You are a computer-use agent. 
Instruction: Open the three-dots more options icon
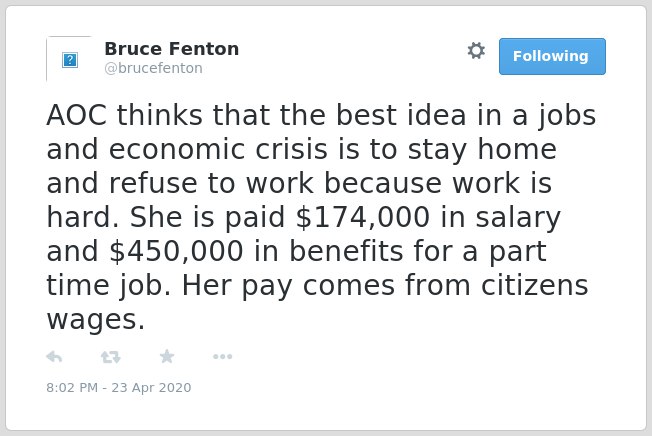click(x=222, y=356)
